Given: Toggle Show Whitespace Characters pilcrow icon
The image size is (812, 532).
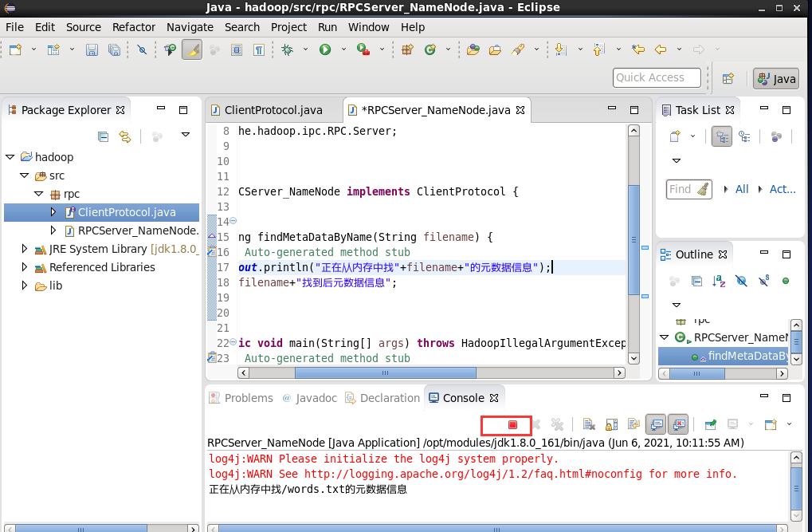Looking at the screenshot, I should [x=259, y=49].
